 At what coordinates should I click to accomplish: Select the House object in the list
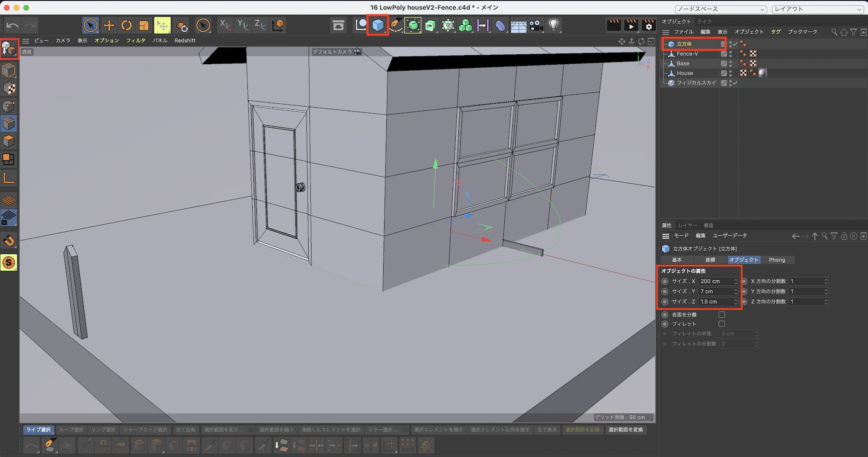coord(684,73)
